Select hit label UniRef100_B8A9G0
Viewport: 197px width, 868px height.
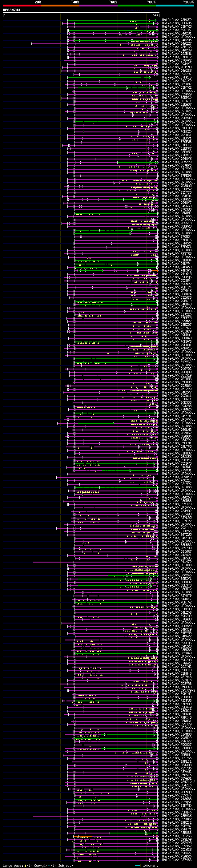(x=176, y=436)
